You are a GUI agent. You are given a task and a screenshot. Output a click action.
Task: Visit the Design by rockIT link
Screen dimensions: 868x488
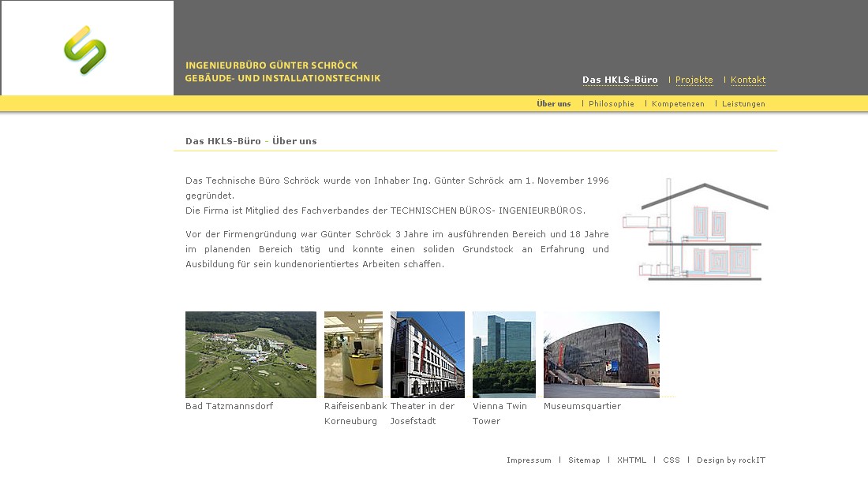coord(731,460)
